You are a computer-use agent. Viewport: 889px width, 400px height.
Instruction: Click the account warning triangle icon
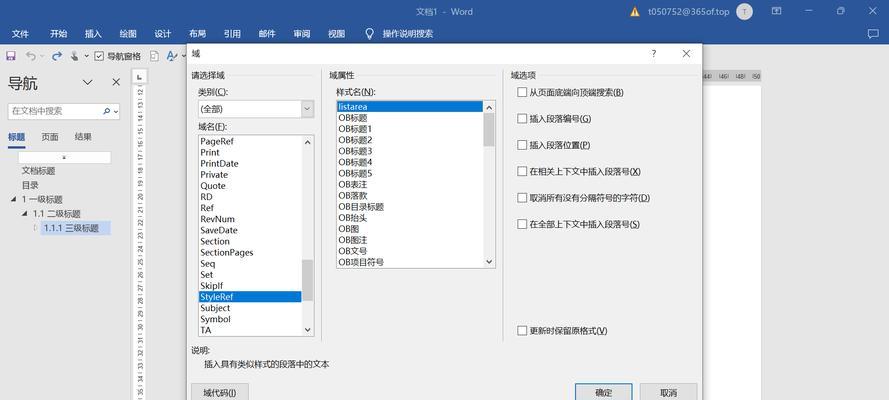pos(635,12)
